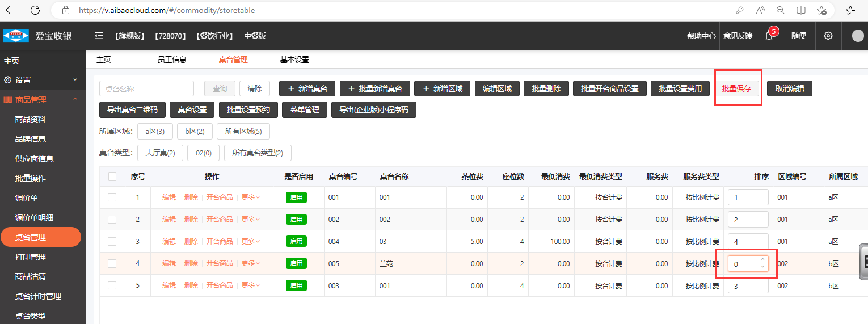Expand the 设置 sidebar menu

(75, 80)
